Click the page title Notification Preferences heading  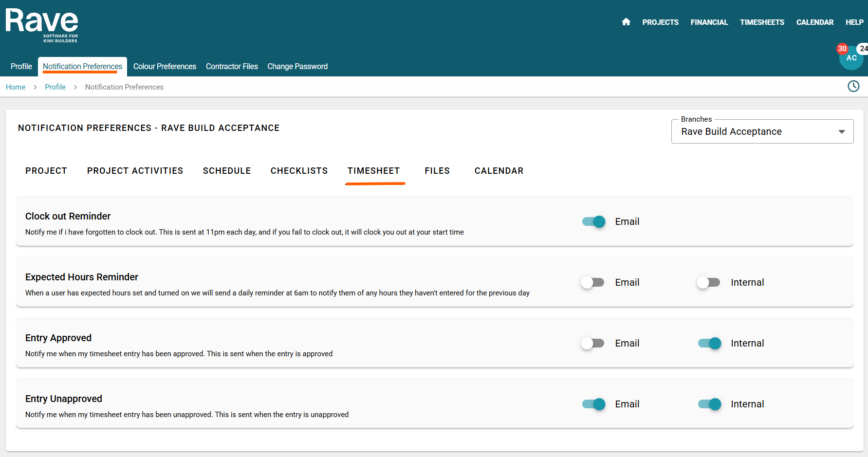click(x=149, y=128)
